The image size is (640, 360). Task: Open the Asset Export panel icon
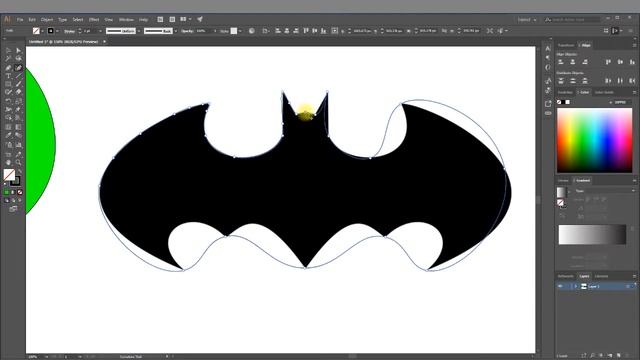pos(548,104)
